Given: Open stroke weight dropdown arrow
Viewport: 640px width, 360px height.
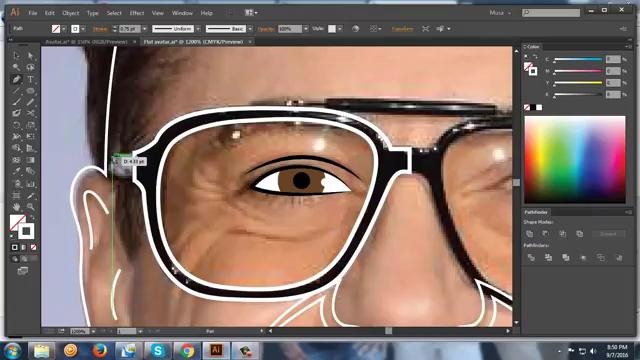Looking at the screenshot, I should [x=144, y=29].
